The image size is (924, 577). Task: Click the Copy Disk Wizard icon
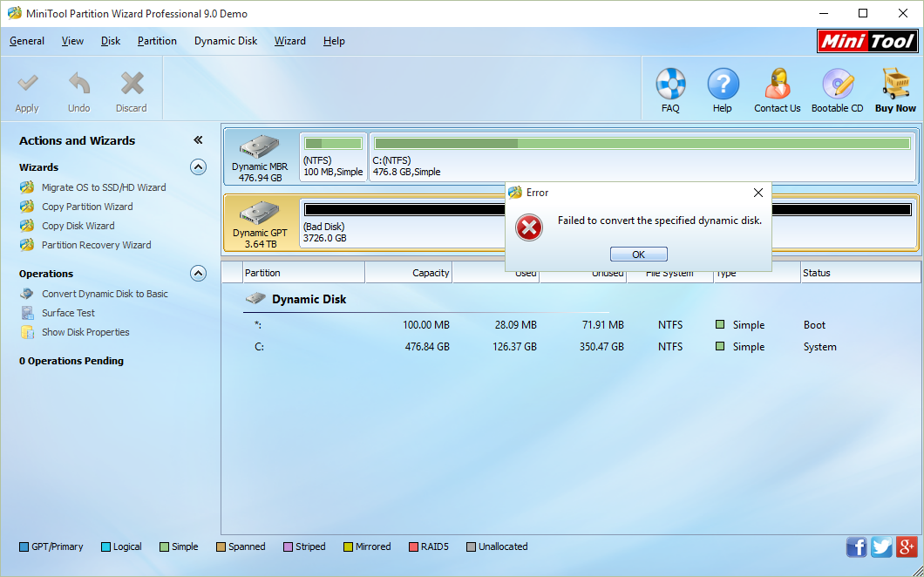click(x=27, y=226)
